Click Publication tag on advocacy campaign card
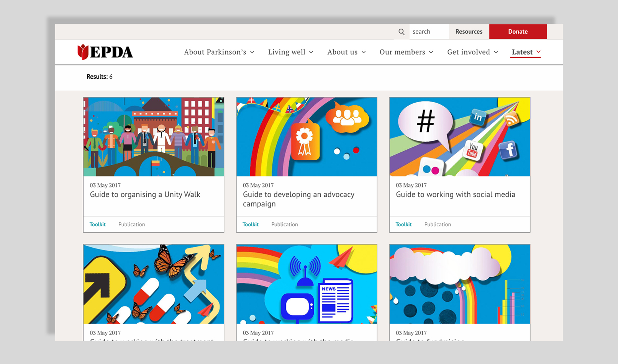This screenshot has width=618, height=364. pos(285,224)
